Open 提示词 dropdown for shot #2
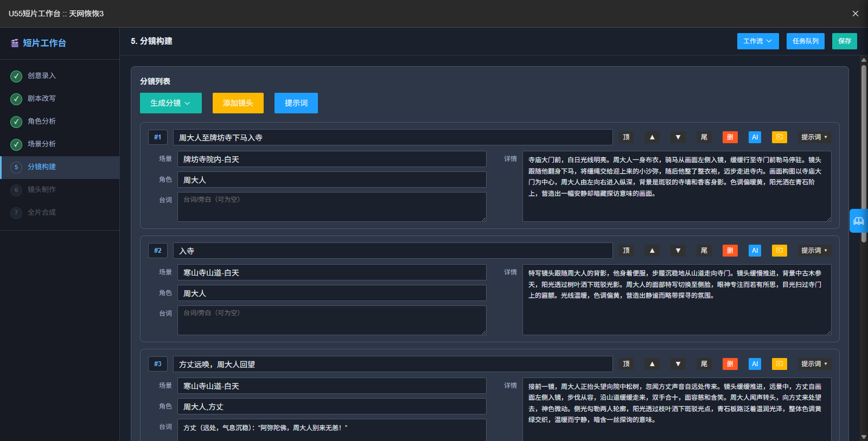 pos(814,251)
